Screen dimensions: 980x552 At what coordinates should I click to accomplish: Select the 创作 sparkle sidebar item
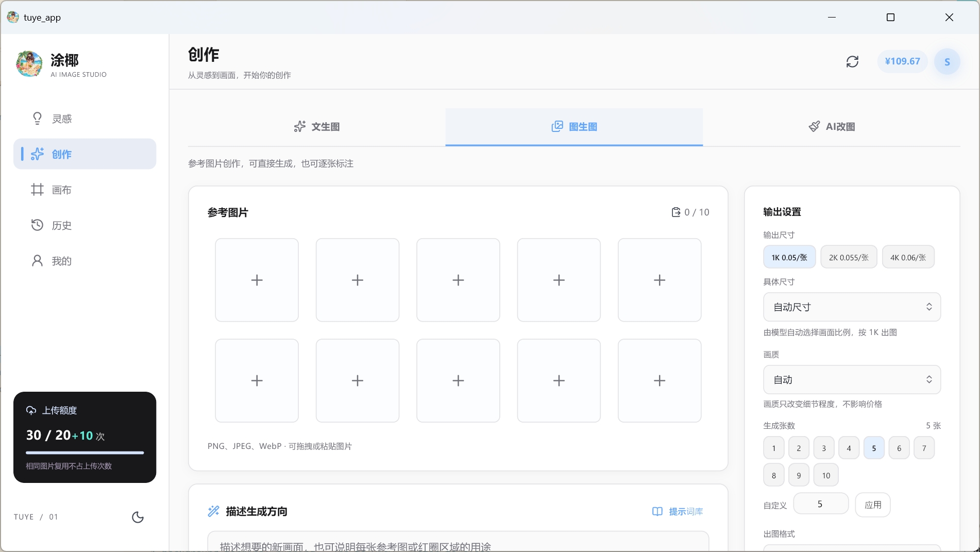85,154
